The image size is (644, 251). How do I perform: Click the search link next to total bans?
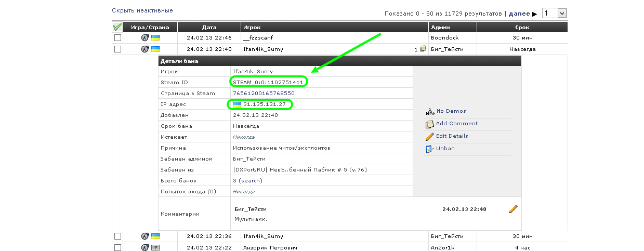[251, 181]
